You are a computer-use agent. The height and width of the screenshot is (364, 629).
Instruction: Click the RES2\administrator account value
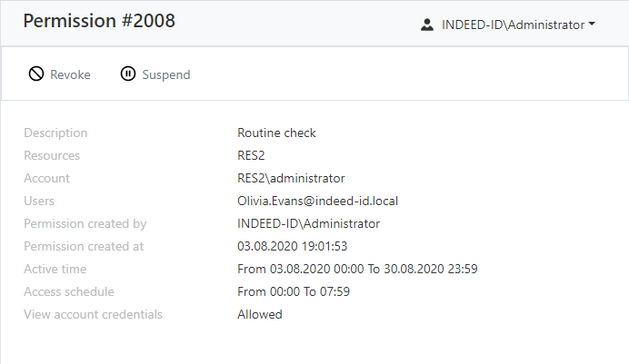coord(291,178)
